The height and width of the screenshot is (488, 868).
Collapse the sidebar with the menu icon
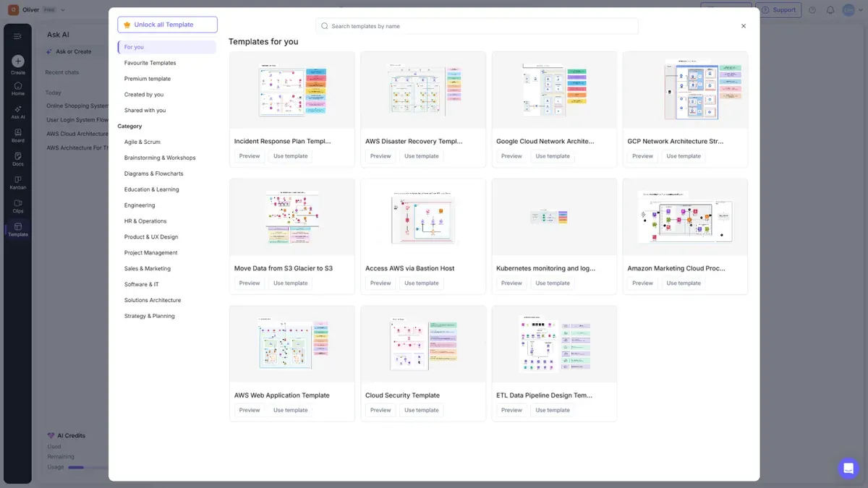17,36
